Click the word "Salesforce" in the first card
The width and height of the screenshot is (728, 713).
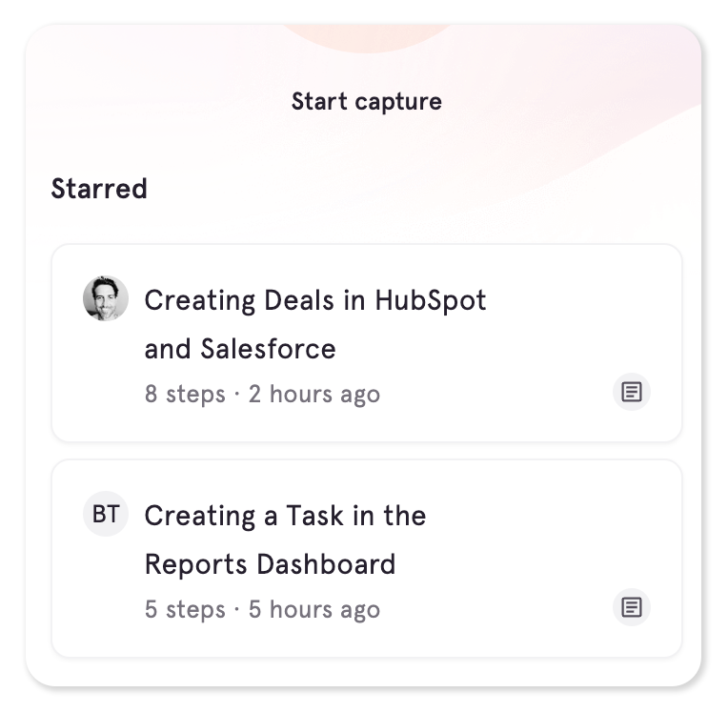[268, 349]
